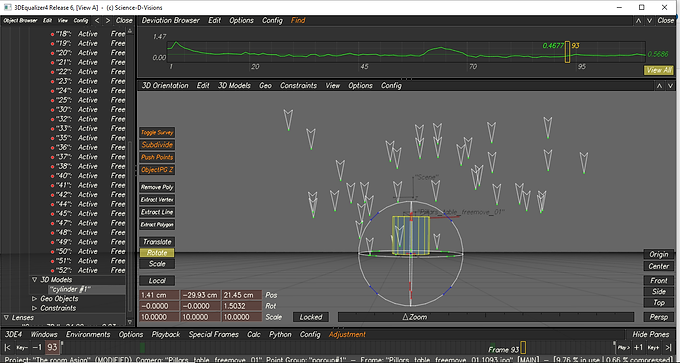
Task: Click the red dot of point "52"
Action: (x=52, y=271)
